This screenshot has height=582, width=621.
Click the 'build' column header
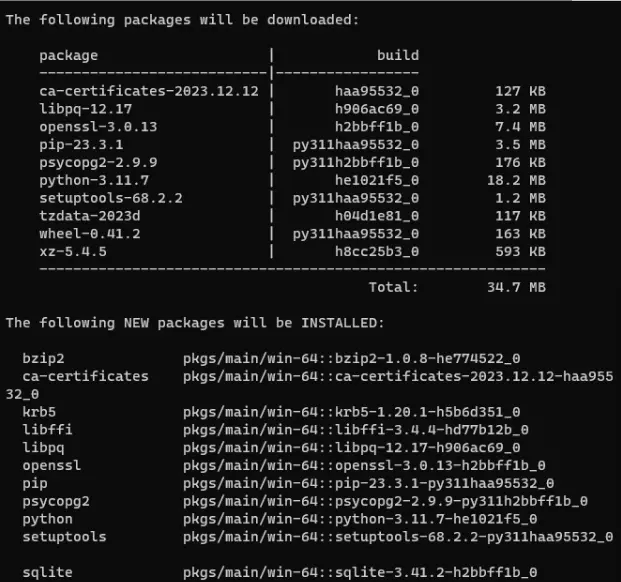click(397, 56)
